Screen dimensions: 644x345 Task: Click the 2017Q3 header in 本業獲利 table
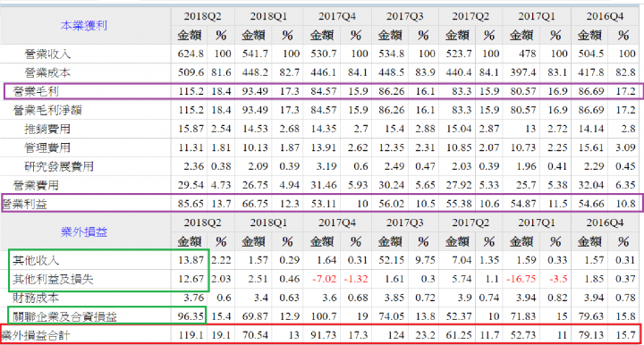click(x=404, y=16)
